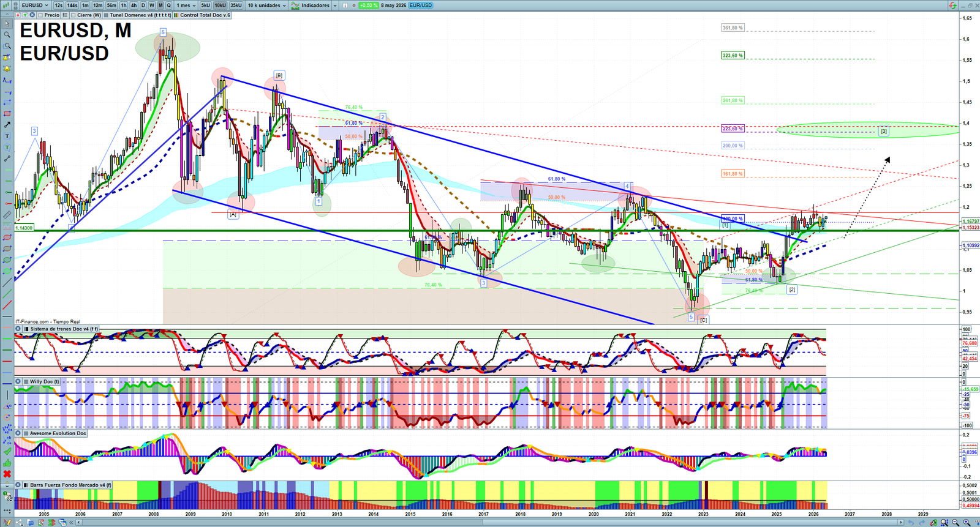This screenshot has height=527, width=980.
Task: Select the red ellipse tool
Action: [x=7, y=237]
